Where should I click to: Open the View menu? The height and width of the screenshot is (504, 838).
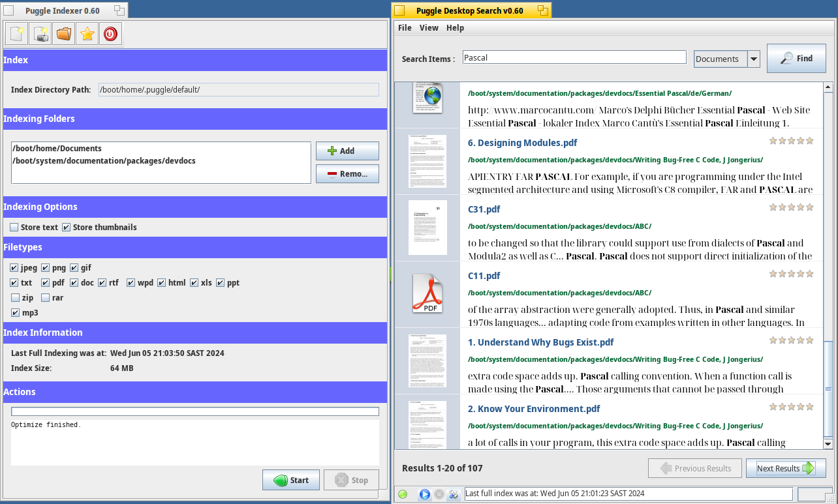pyautogui.click(x=429, y=28)
